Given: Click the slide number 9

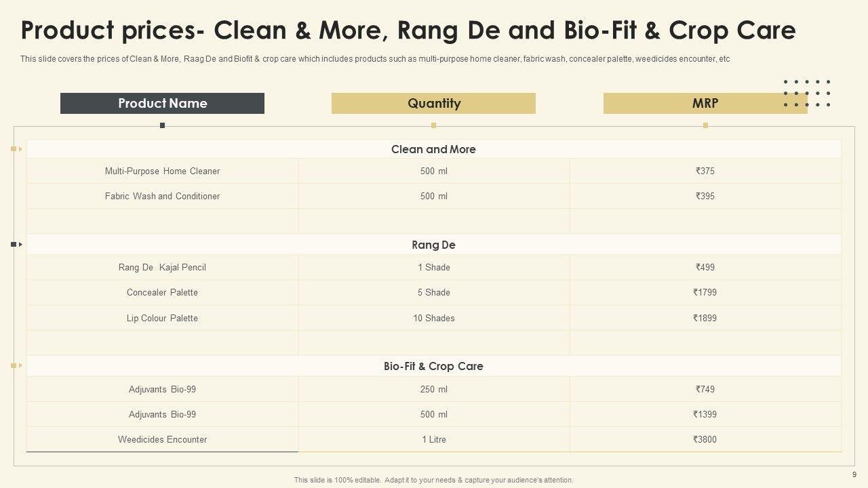Looking at the screenshot, I should (x=854, y=474).
